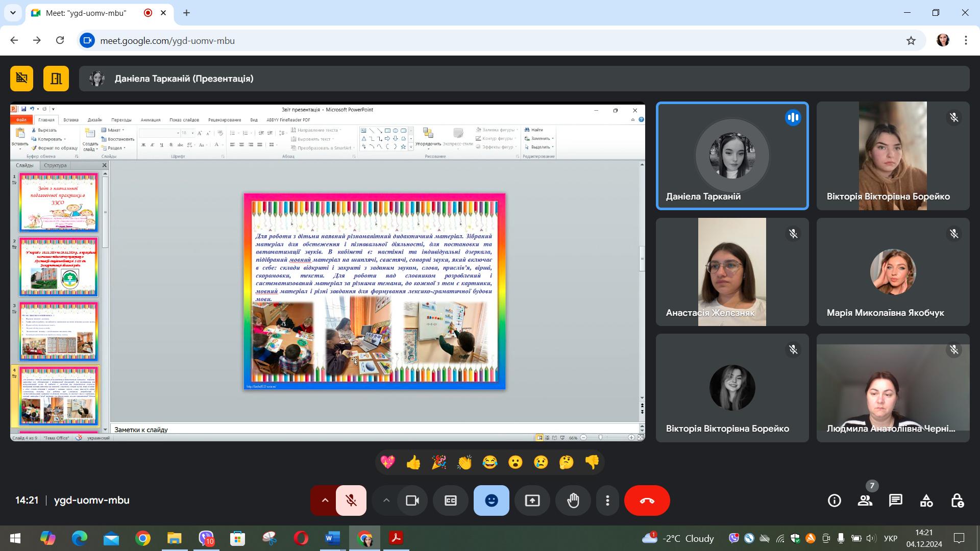980x551 pixels.
Task: Toggle the camera on
Action: tap(412, 500)
